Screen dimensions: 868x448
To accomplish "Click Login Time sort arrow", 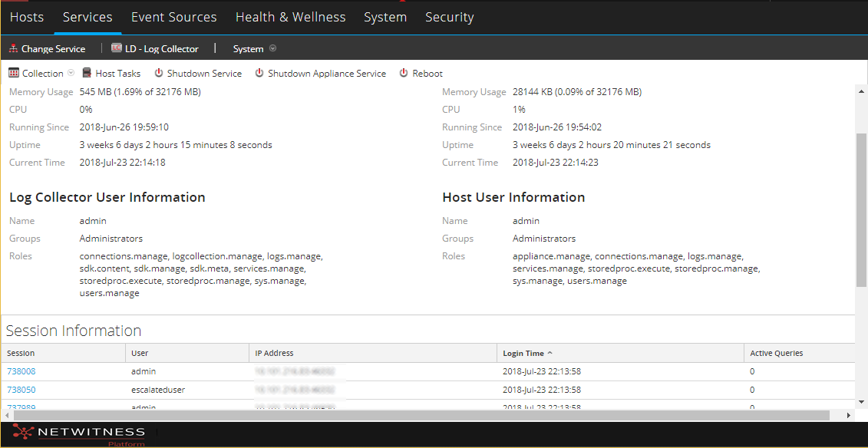I will coord(550,353).
